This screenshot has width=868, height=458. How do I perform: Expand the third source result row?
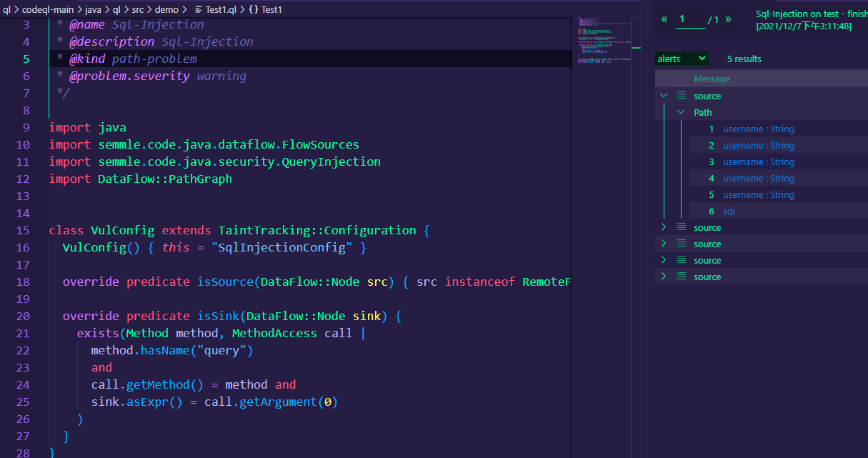664,244
